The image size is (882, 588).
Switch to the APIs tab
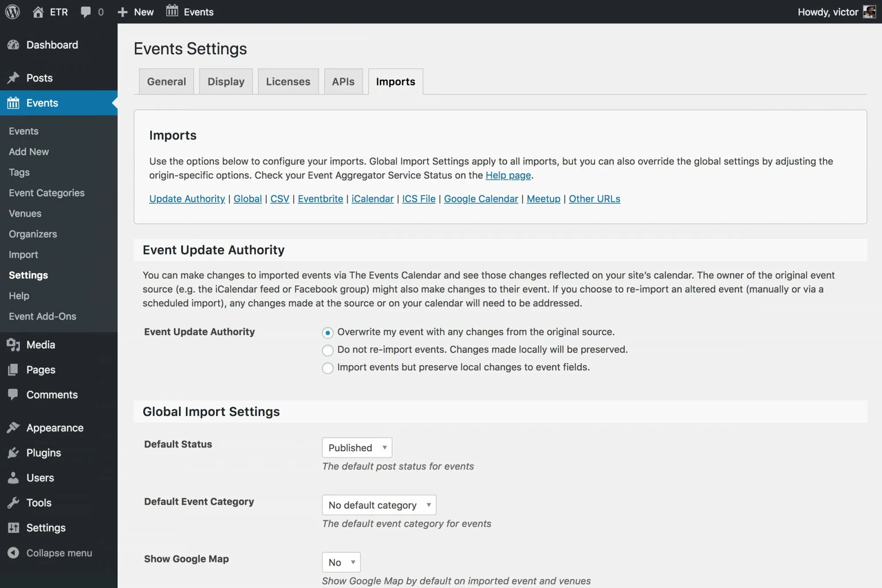[343, 82]
